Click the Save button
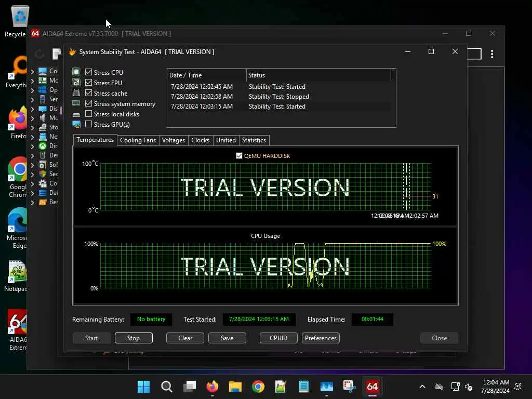The width and height of the screenshot is (532, 399). tap(227, 338)
